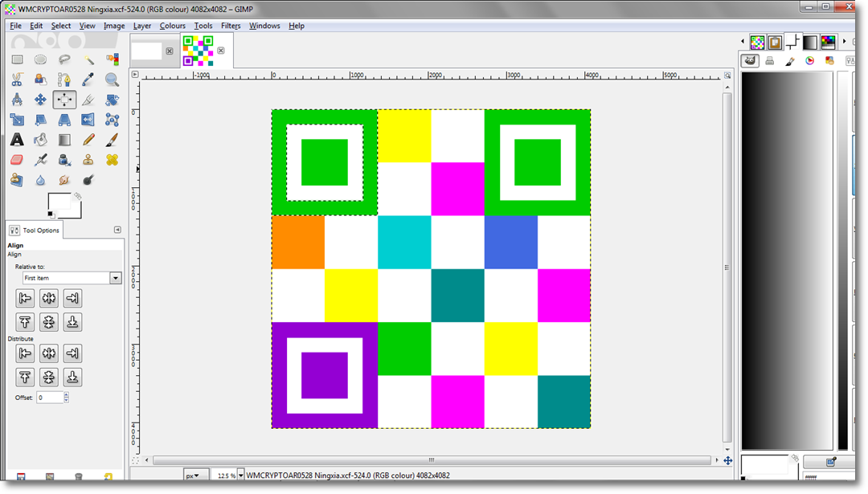
Task: Pick the Perspective Clone tool
Action: 17,180
